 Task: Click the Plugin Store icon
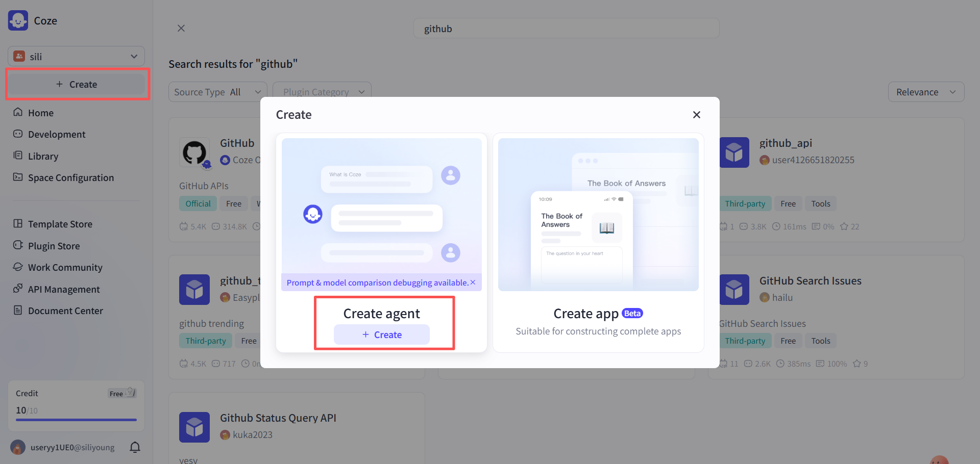coord(18,245)
